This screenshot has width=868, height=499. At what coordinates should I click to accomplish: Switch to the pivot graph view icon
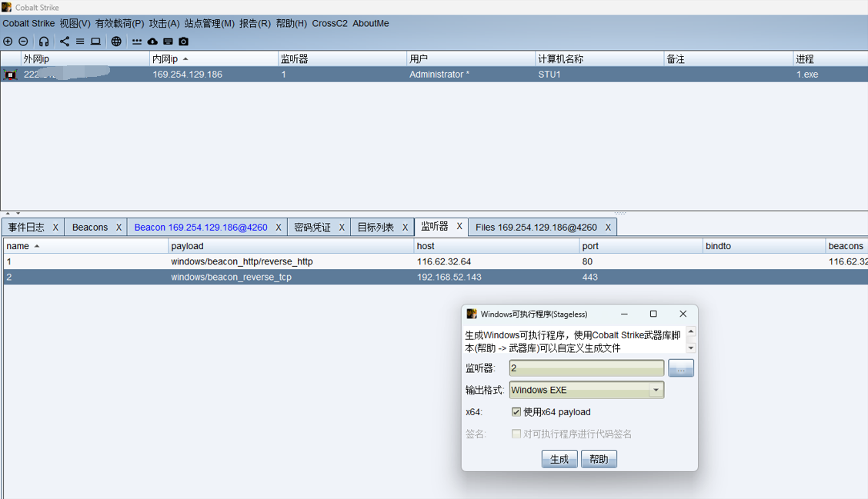(x=65, y=42)
